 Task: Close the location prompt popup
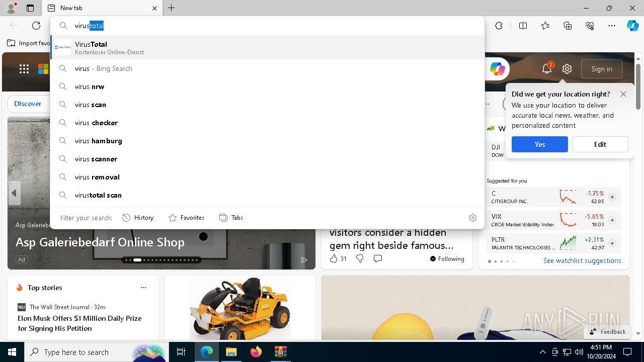click(x=623, y=94)
